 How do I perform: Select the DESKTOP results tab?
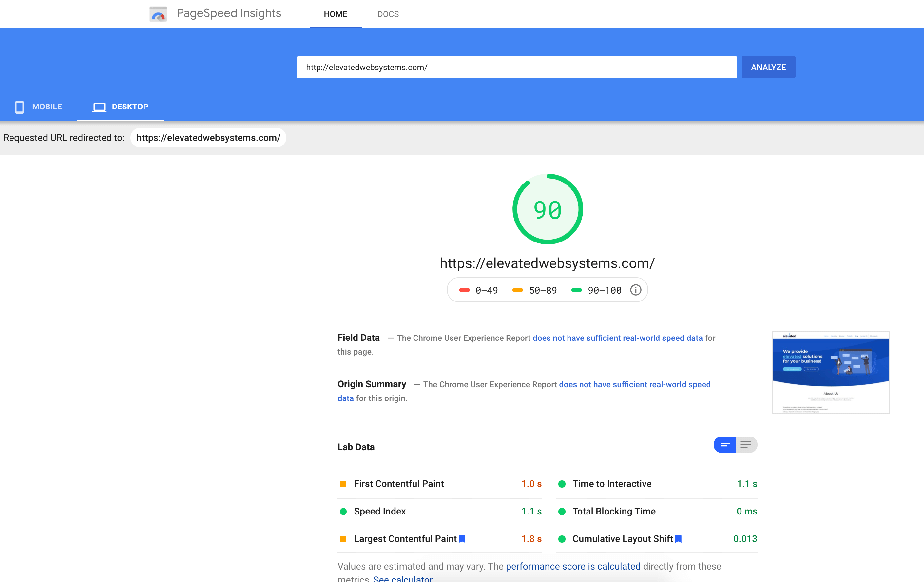[121, 107]
